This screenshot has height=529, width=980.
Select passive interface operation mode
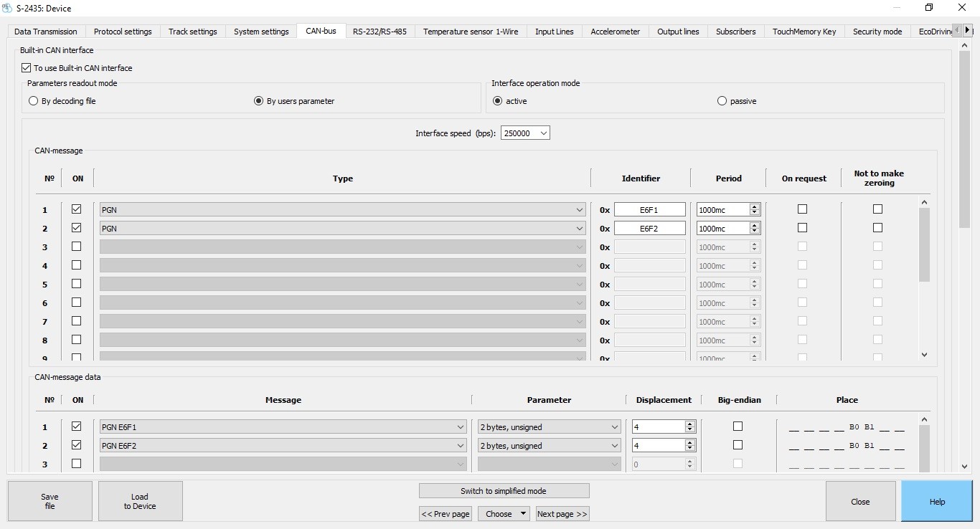[722, 101]
